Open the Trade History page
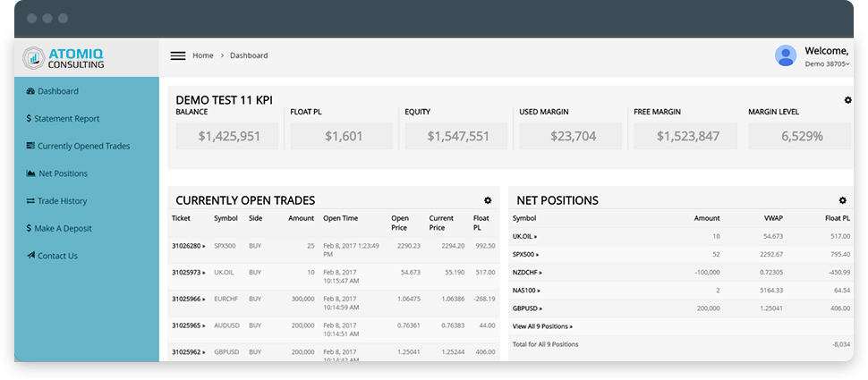Image resolution: width=868 pixels, height=380 pixels. coord(62,201)
